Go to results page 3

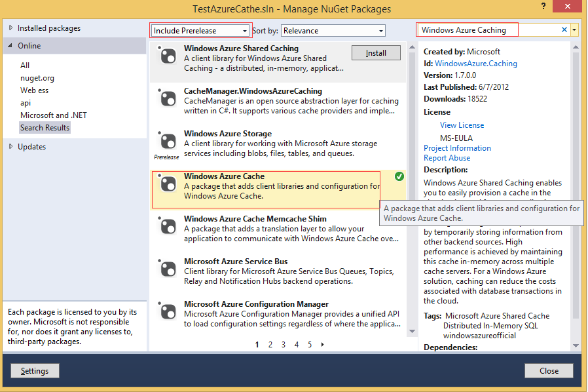(284, 344)
